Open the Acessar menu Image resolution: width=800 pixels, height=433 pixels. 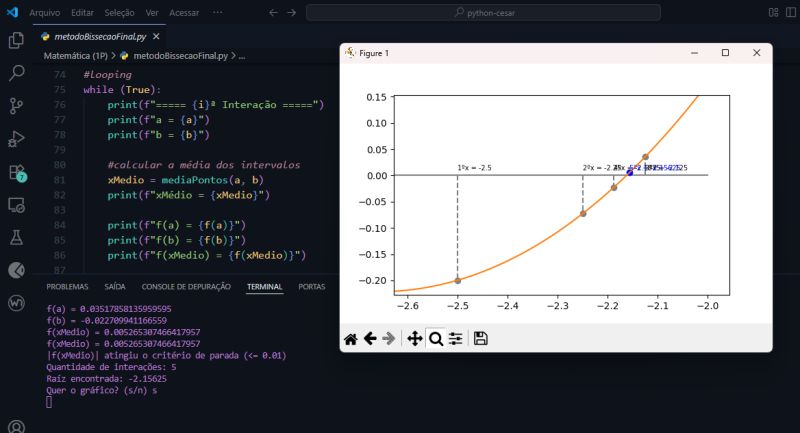click(x=184, y=13)
